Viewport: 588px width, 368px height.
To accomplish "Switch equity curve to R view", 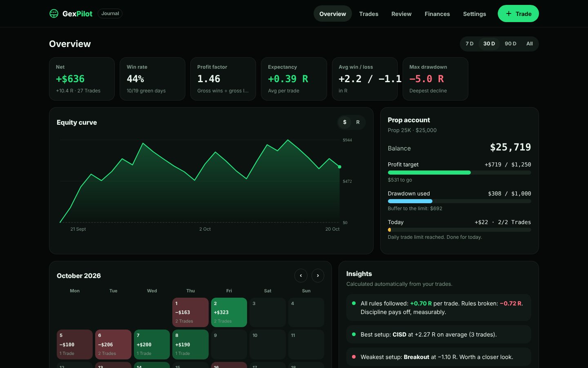I will (358, 122).
